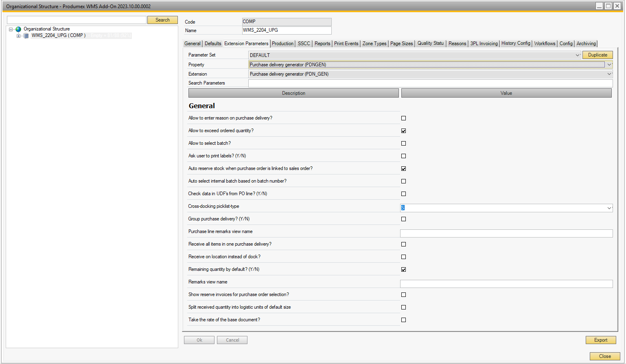Expand the WMS_2204_UPG tree node

(x=18, y=36)
